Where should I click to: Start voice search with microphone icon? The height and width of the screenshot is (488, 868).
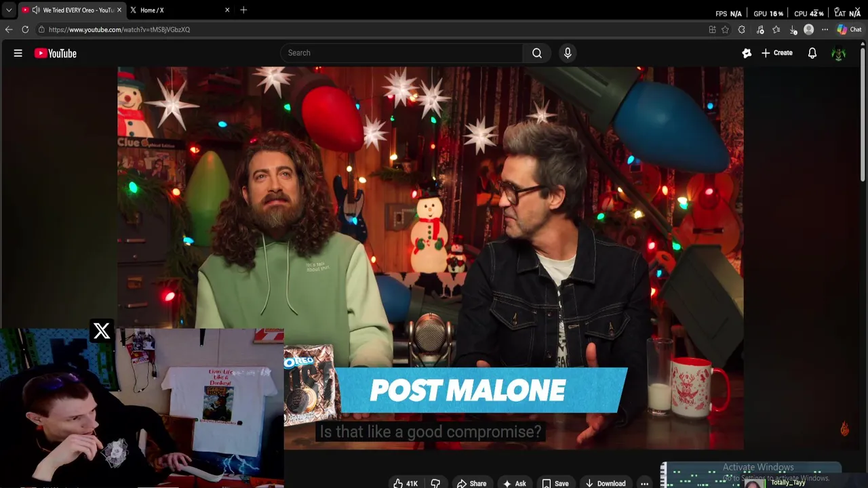coord(568,53)
